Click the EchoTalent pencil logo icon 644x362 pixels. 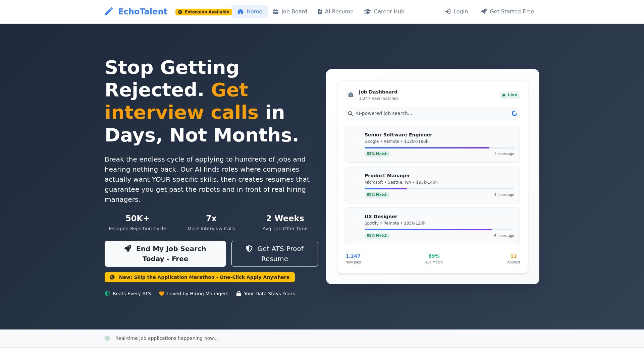coord(108,11)
